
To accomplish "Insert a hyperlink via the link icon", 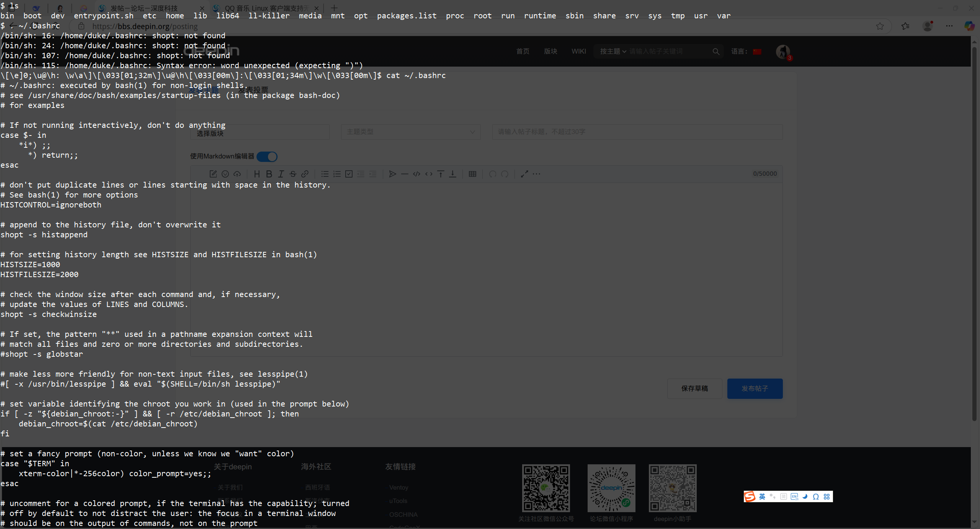I will [305, 174].
